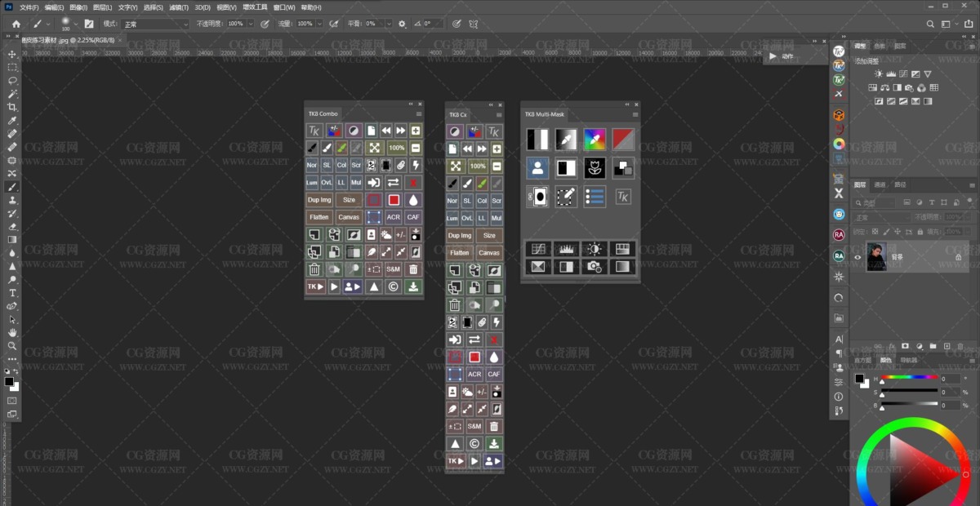This screenshot has width=980, height=506.
Task: Click the camera icon in TK8 Multi-Mask
Action: click(595, 266)
